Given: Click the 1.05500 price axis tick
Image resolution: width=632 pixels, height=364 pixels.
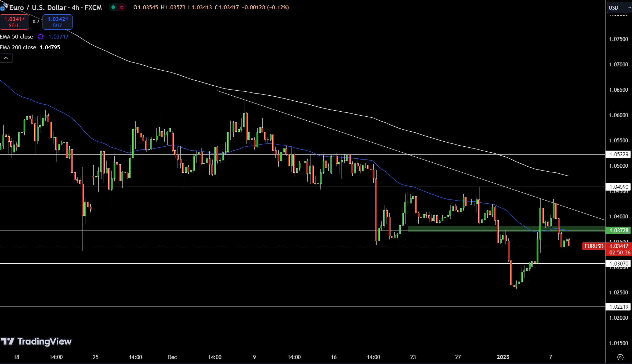Looking at the screenshot, I should [618, 141].
